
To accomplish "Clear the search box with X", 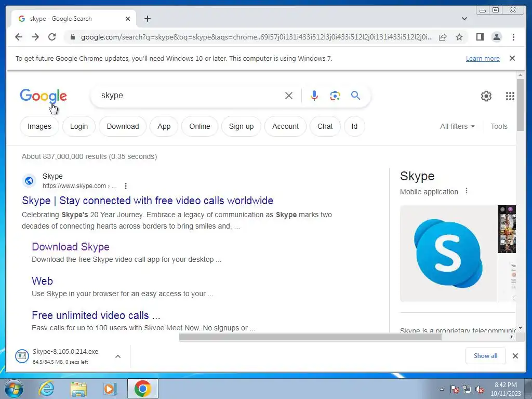I will [289, 96].
